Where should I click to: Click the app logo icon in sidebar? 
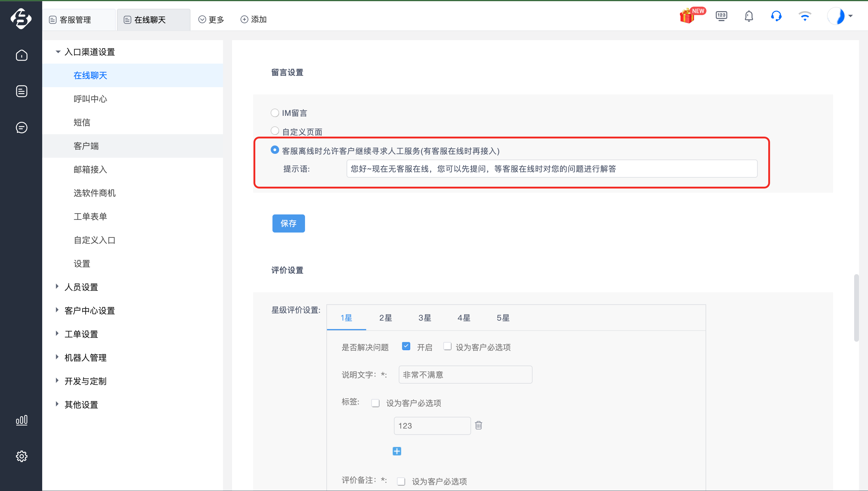pyautogui.click(x=21, y=18)
